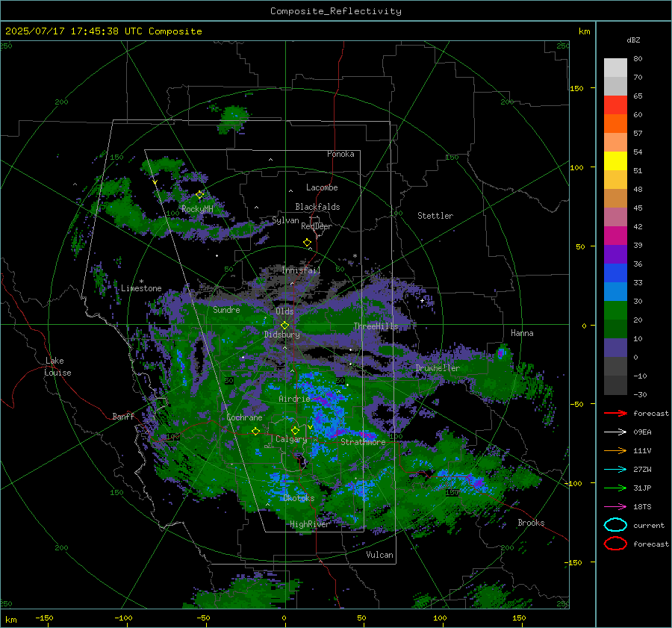Click the current legend label
The image size is (672, 628).
(649, 526)
